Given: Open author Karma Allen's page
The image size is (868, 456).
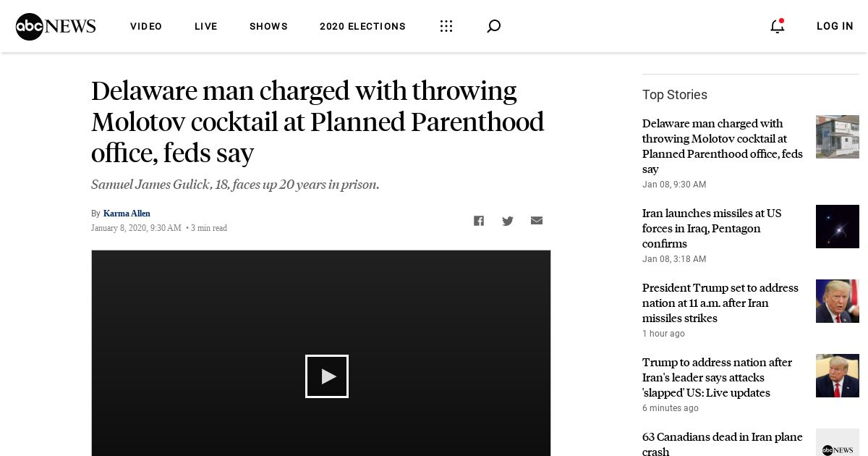Looking at the screenshot, I should click(x=127, y=214).
